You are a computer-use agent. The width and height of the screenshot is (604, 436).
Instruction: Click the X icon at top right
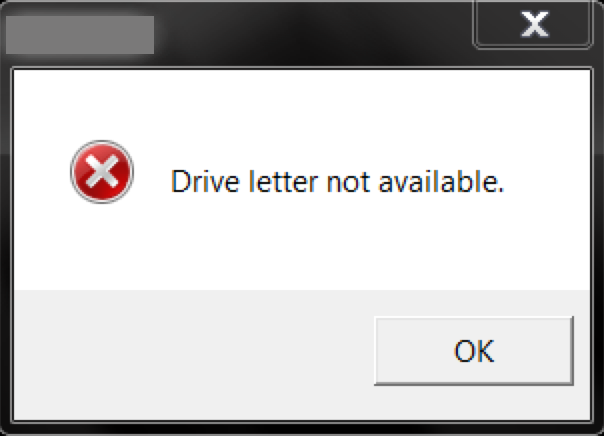click(534, 24)
